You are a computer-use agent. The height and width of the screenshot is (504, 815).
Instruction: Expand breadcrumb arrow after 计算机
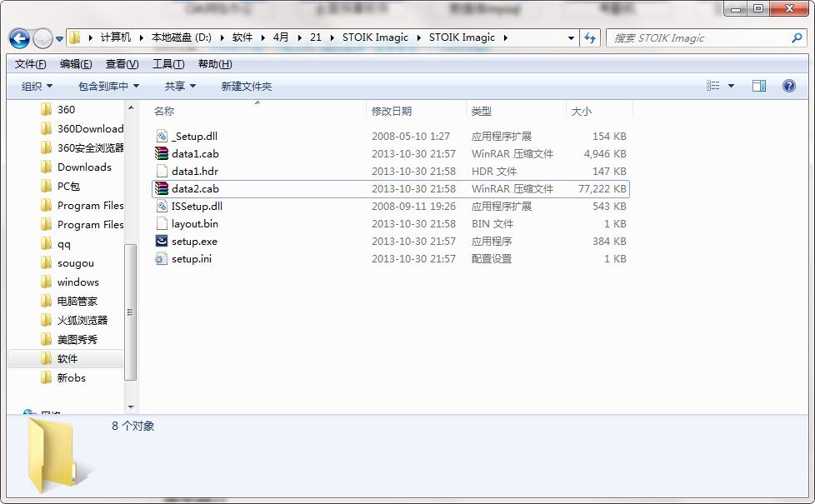pyautogui.click(x=141, y=37)
